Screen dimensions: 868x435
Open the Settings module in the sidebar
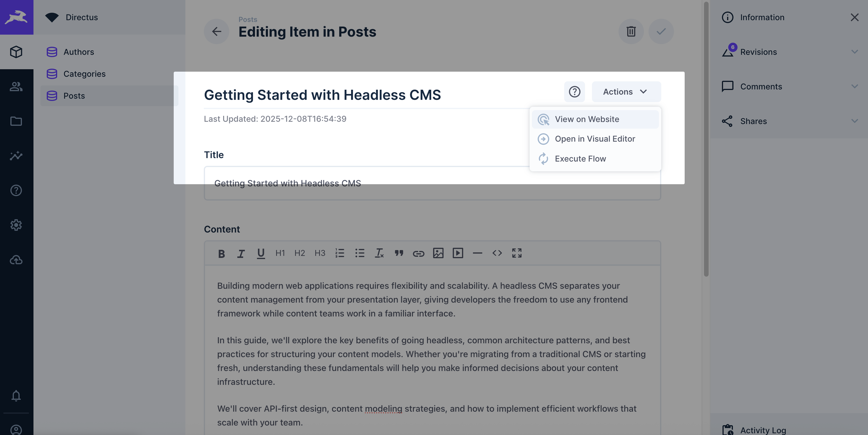pyautogui.click(x=16, y=225)
